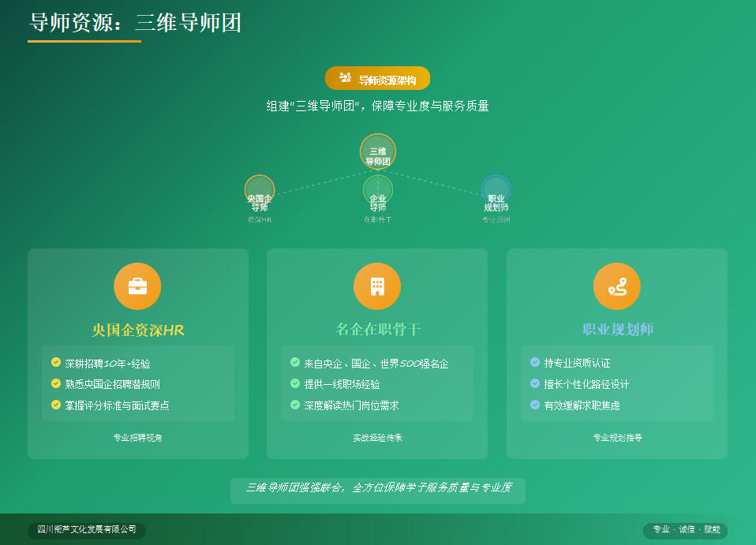Image resolution: width=756 pixels, height=545 pixels.
Task: Click the check mark beside 熟悉央国企招聘潜规则
Action: coord(56,384)
